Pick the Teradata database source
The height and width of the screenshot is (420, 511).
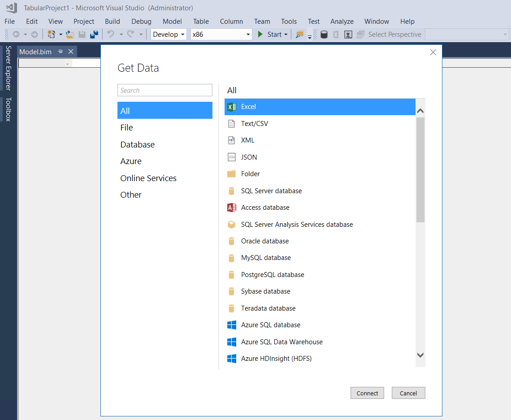coord(320,308)
